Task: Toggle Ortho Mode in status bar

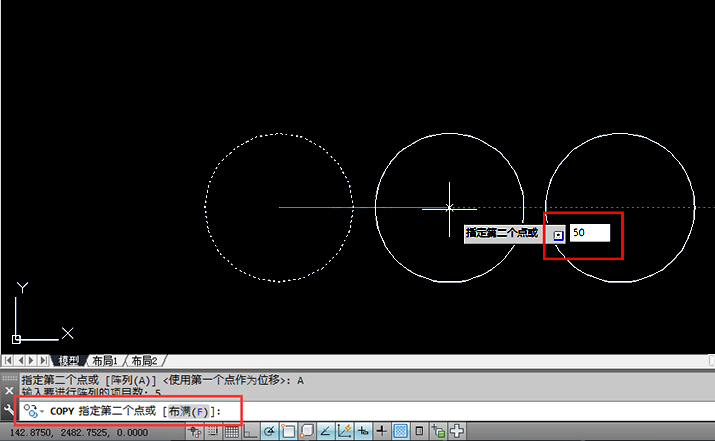Action: coord(250,431)
